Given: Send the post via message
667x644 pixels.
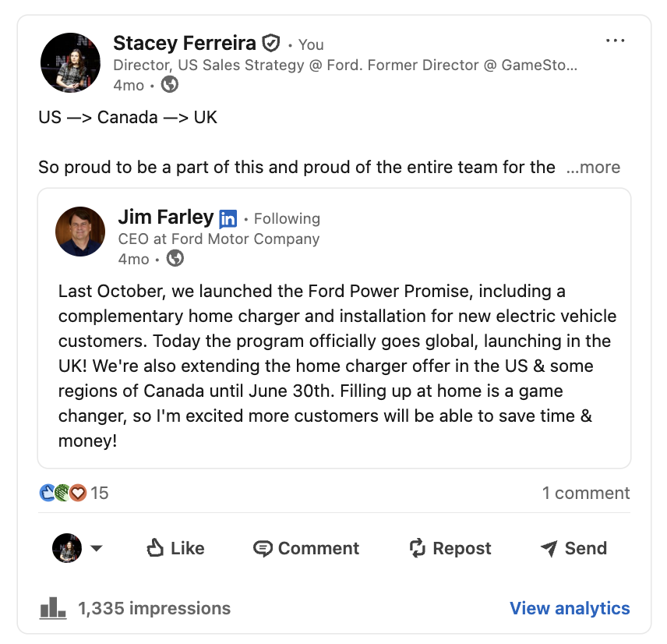Looking at the screenshot, I should tap(573, 548).
